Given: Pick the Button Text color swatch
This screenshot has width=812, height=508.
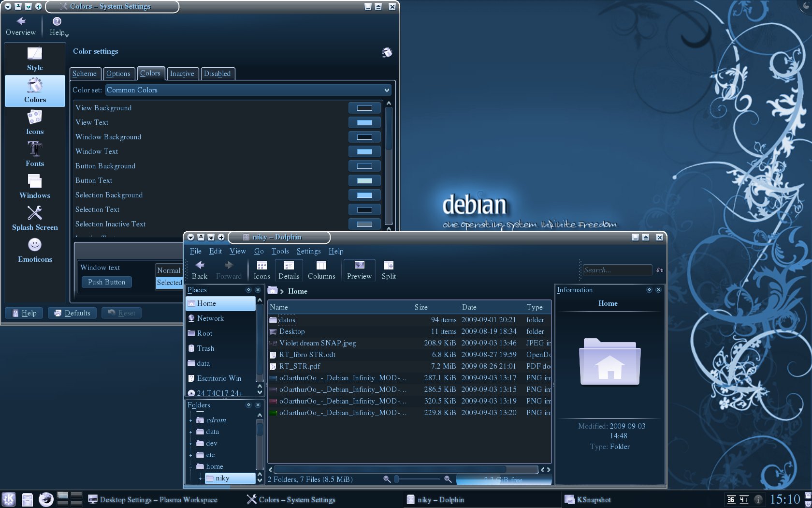Looking at the screenshot, I should pyautogui.click(x=364, y=180).
